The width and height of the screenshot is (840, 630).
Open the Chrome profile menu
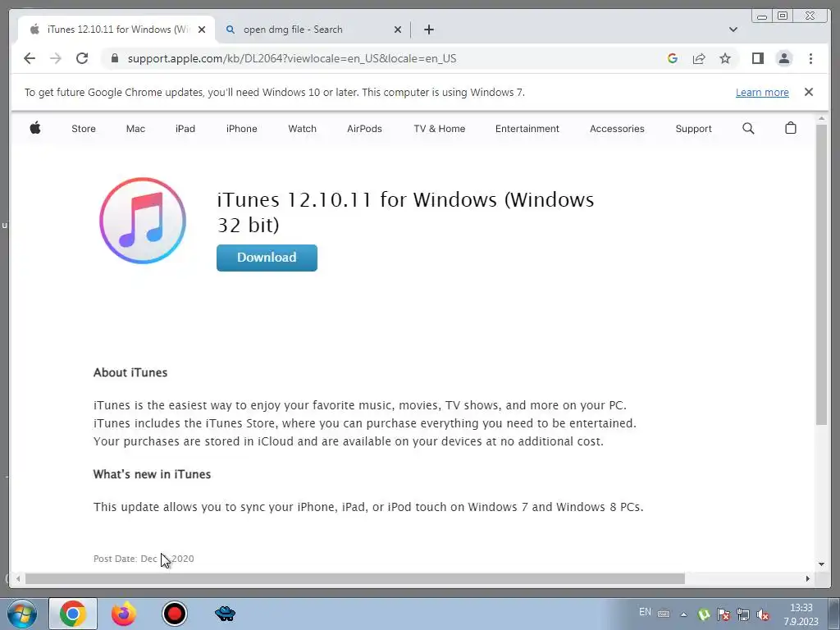pos(783,58)
